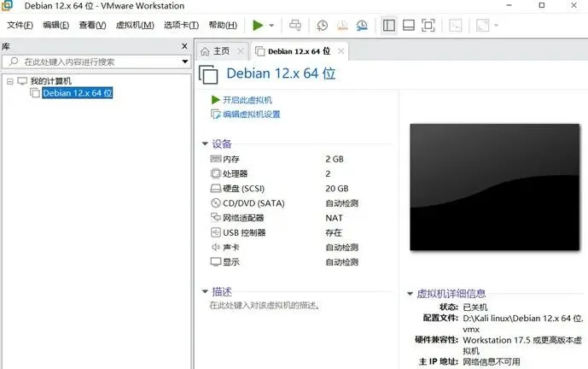Take a snapshot using the clock icon
588x369 pixels.
coord(322,25)
